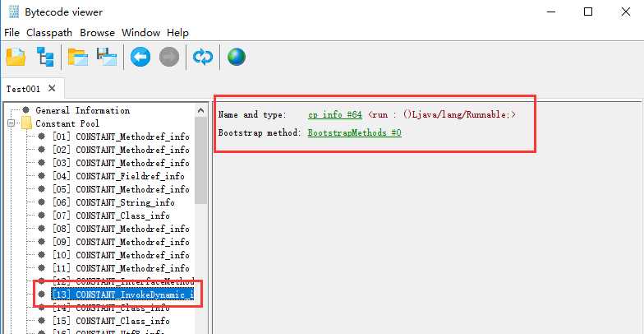This screenshot has height=334, width=644.
Task: Close the Test001 tab
Action: click(x=52, y=88)
